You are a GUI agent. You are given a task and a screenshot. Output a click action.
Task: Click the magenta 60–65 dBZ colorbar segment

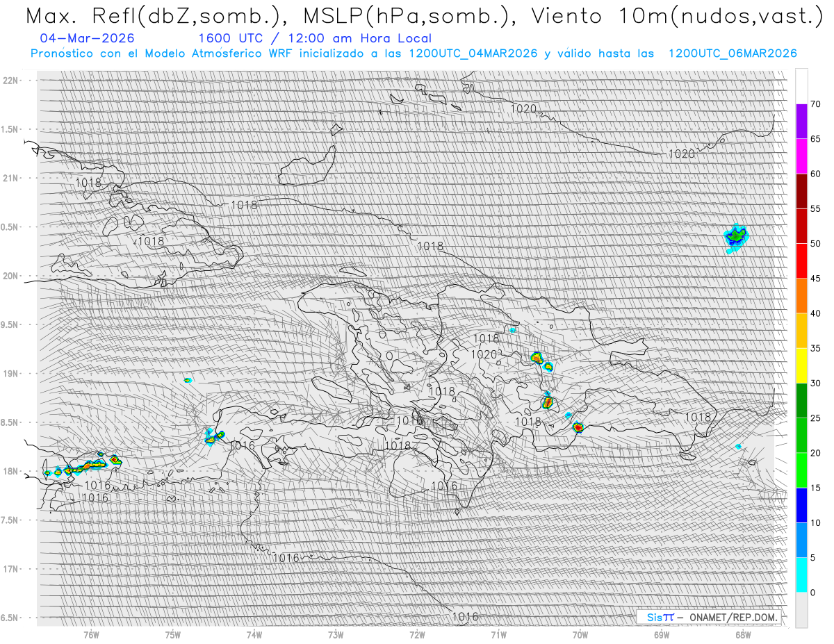[x=801, y=156]
